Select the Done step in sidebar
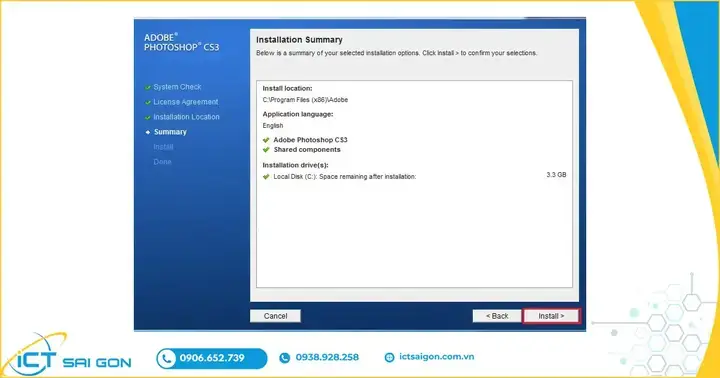 click(163, 162)
